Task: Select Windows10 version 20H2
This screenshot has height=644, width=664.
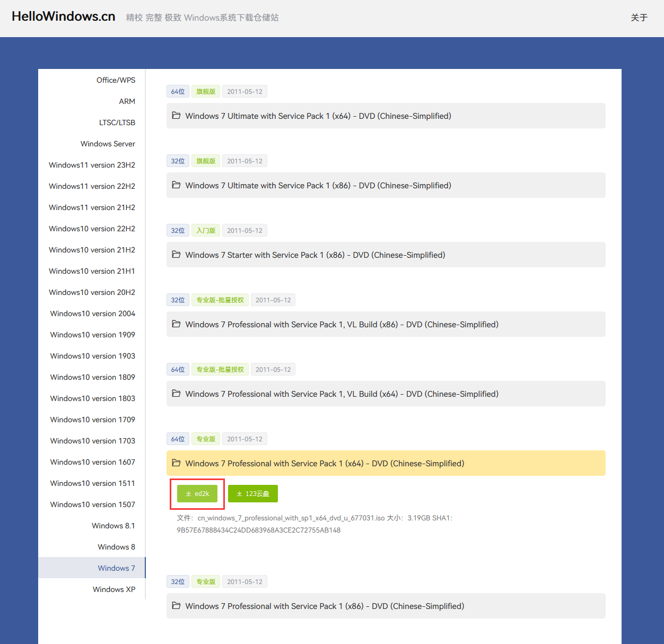Action: coord(92,292)
